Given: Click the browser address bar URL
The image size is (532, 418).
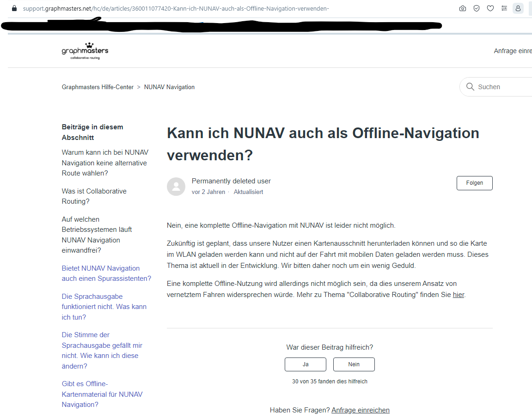Looking at the screenshot, I should 176,8.
